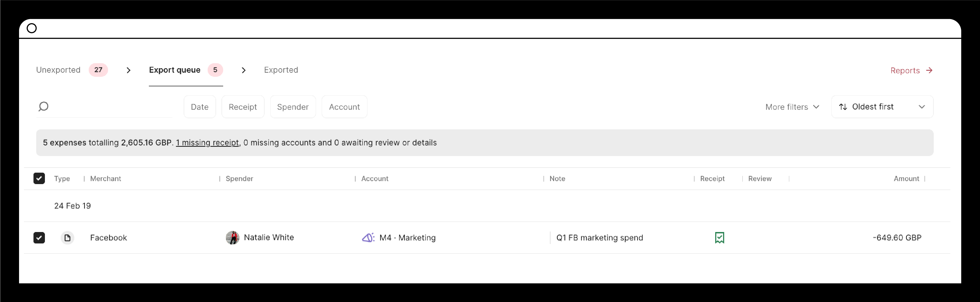The height and width of the screenshot is (302, 980).
Task: Expand the chevron next to Export queue
Action: (244, 70)
